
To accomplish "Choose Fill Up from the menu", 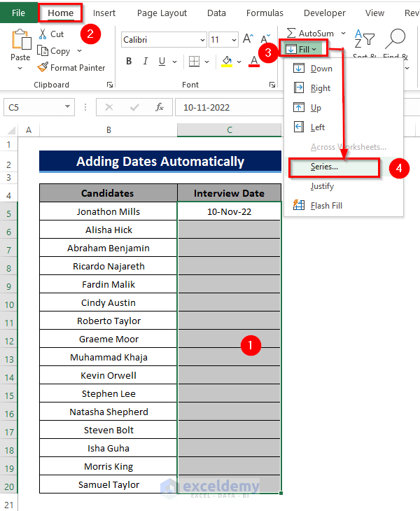I will point(344,108).
